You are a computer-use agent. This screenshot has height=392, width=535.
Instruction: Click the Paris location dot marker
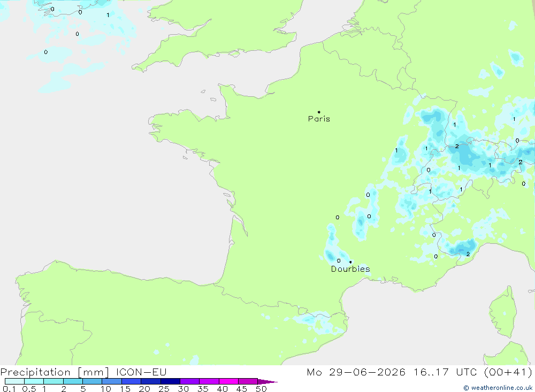click(319, 112)
